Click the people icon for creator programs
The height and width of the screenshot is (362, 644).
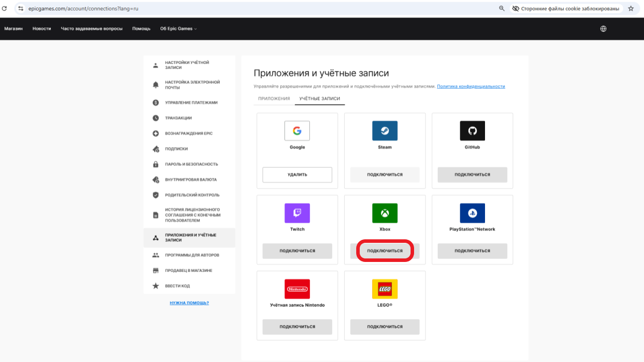(x=155, y=255)
